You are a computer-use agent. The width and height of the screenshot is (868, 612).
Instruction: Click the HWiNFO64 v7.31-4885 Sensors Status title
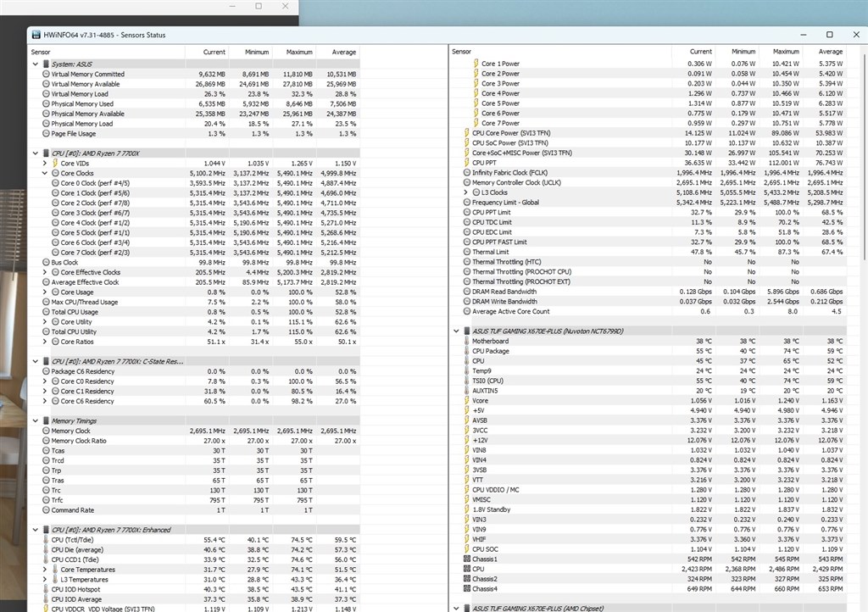point(104,35)
